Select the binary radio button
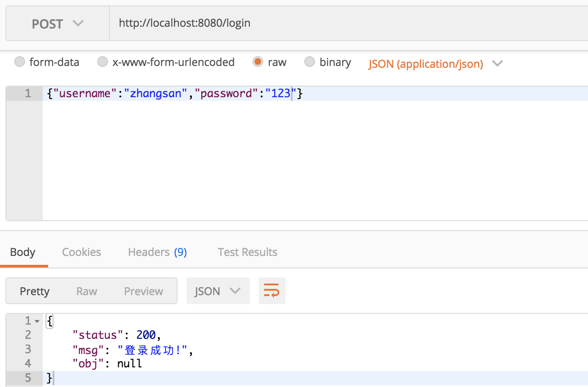 [x=310, y=62]
